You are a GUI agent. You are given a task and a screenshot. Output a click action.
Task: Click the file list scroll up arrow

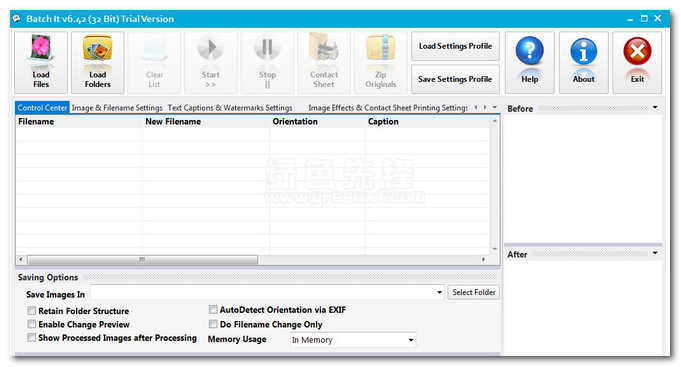pos(495,121)
